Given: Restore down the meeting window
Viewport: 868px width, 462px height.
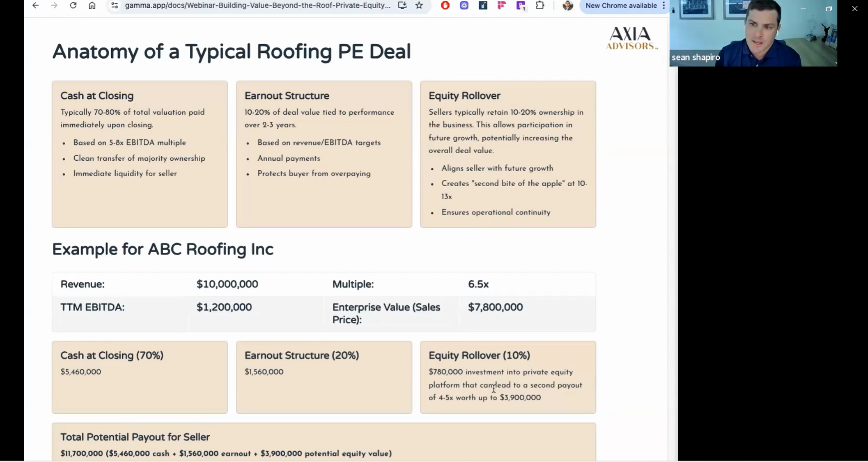Looking at the screenshot, I should pyautogui.click(x=829, y=9).
